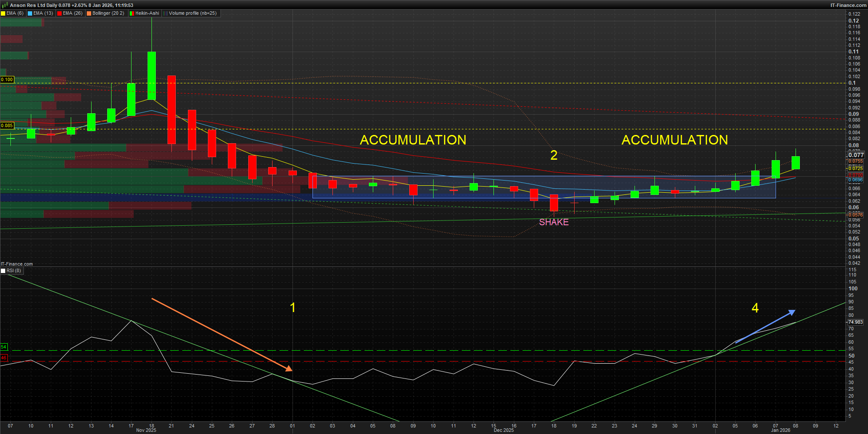
Task: Select the yellow number 4 annotation
Action: point(755,308)
